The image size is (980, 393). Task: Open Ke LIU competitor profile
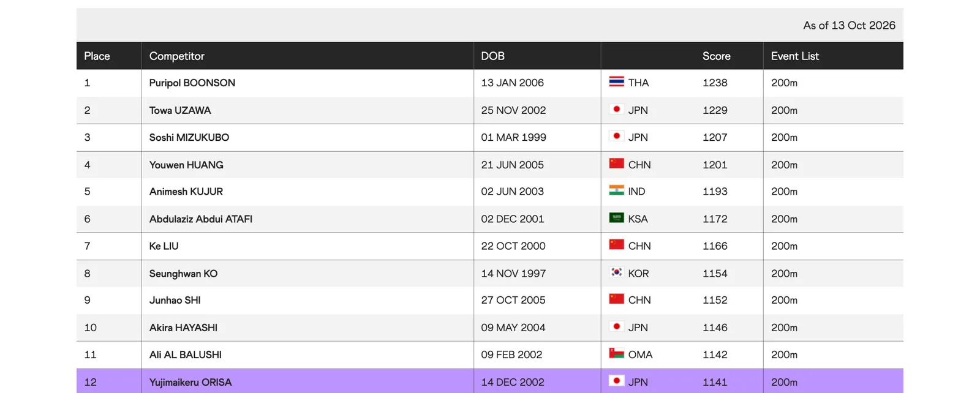tap(164, 246)
